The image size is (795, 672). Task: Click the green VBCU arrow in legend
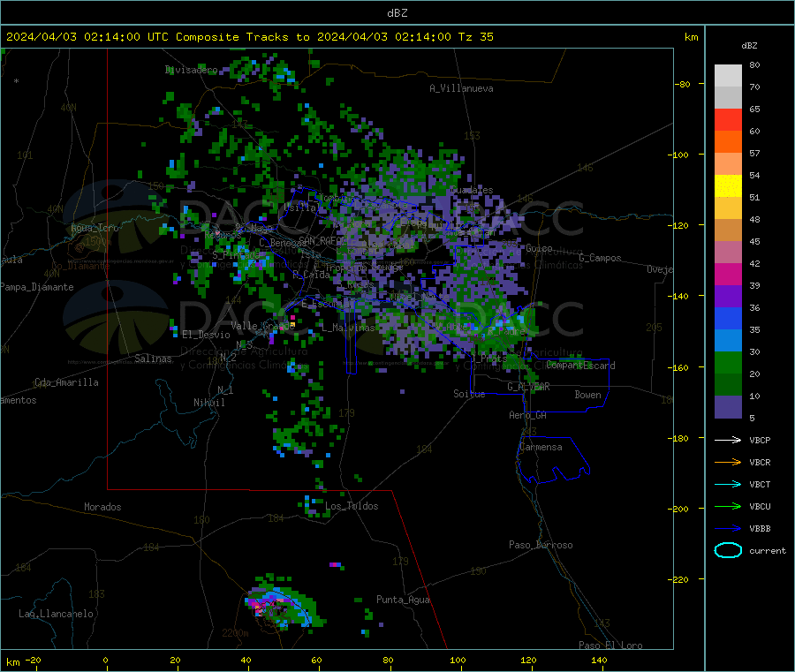728,506
